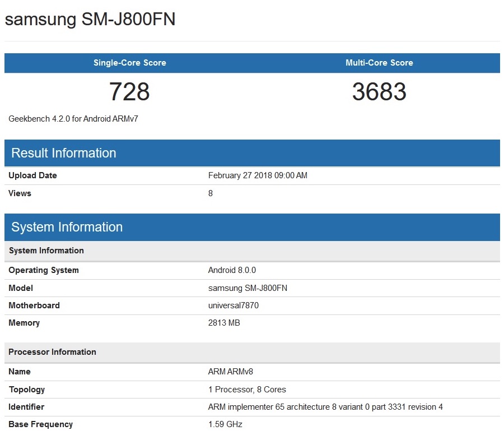Select the Multi-Core Score header
The width and height of the screenshot is (504, 440).
(x=379, y=63)
